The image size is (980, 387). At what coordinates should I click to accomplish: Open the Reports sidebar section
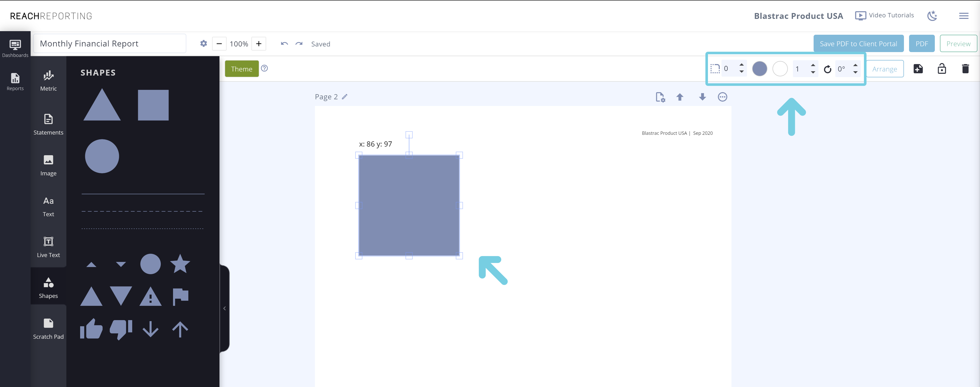tap(15, 82)
